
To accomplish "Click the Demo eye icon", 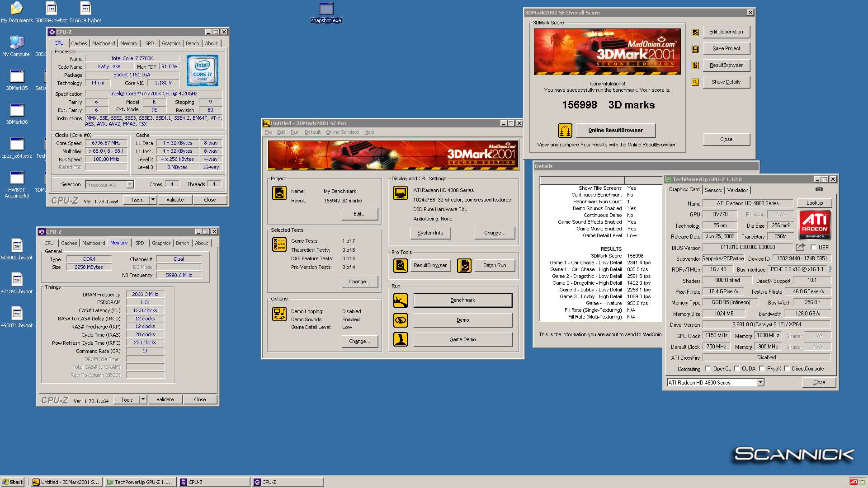I will point(401,320).
